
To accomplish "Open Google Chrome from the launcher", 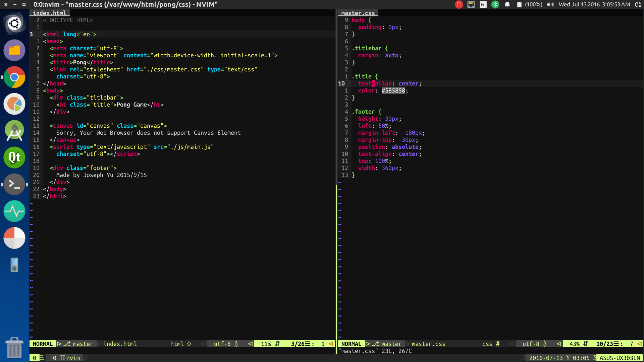I will tap(14, 77).
